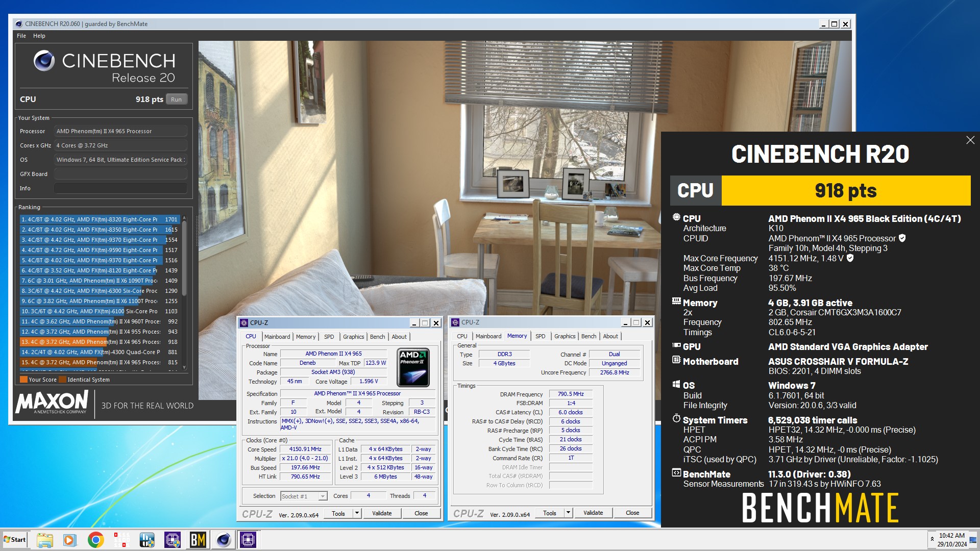Click the Cinebench logo sphere in the header
This screenshot has height=551, width=980.
[44, 61]
